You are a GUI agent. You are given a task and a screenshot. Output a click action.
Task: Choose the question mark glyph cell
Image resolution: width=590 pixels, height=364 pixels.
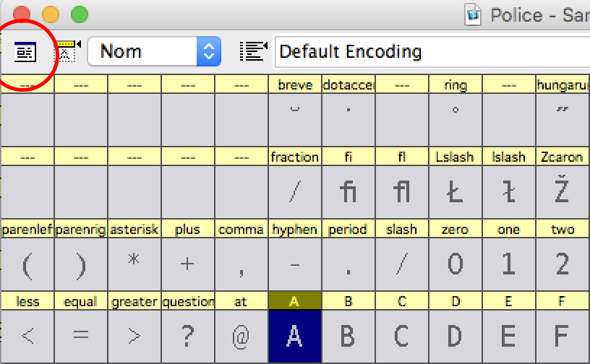tap(187, 337)
